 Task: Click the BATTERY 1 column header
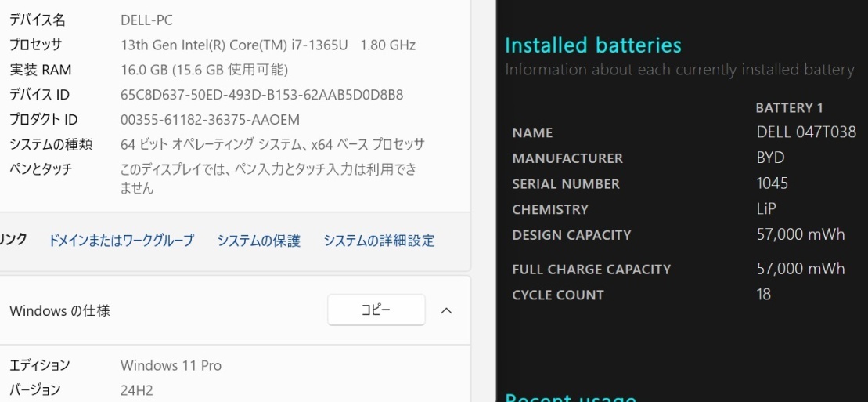tap(790, 108)
